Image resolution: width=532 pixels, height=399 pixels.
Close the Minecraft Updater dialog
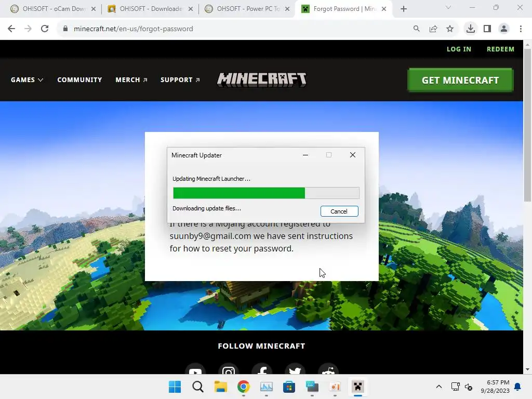coord(353,155)
